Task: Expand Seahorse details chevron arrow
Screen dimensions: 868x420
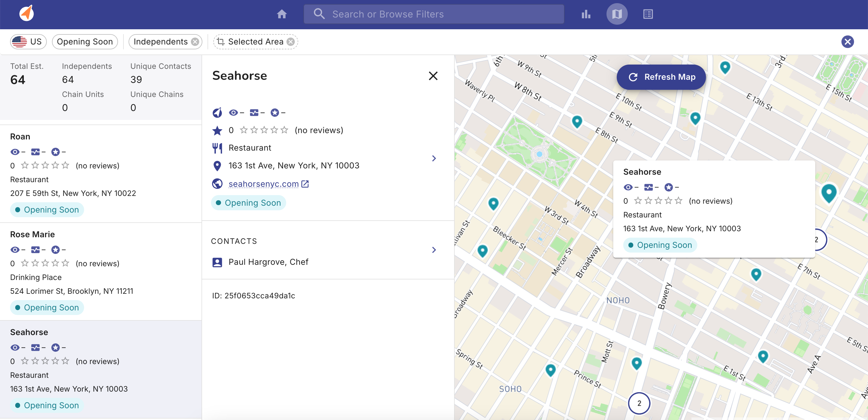Action: (x=434, y=158)
